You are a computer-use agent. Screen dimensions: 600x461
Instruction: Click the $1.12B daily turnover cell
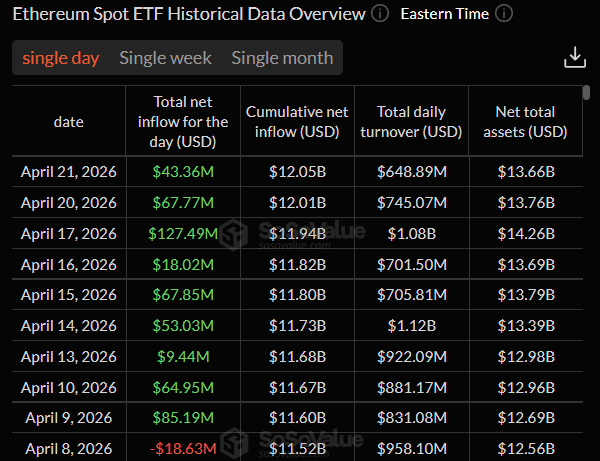tap(412, 326)
